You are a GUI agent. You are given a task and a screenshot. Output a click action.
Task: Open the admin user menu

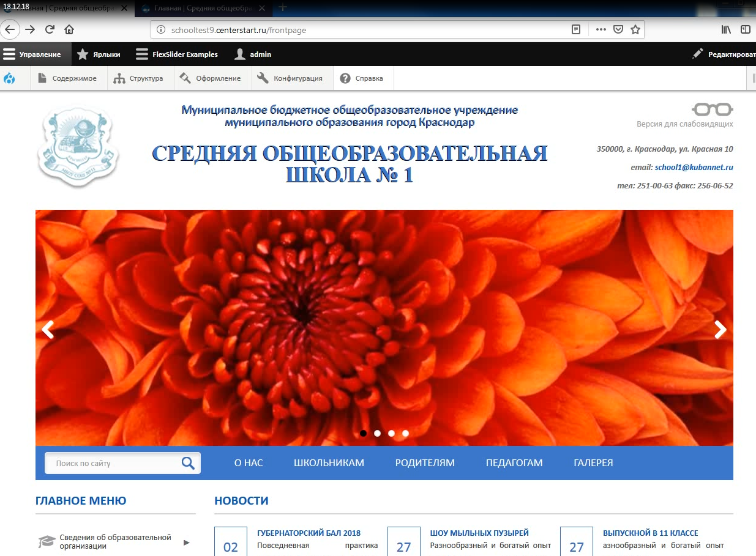[253, 54]
